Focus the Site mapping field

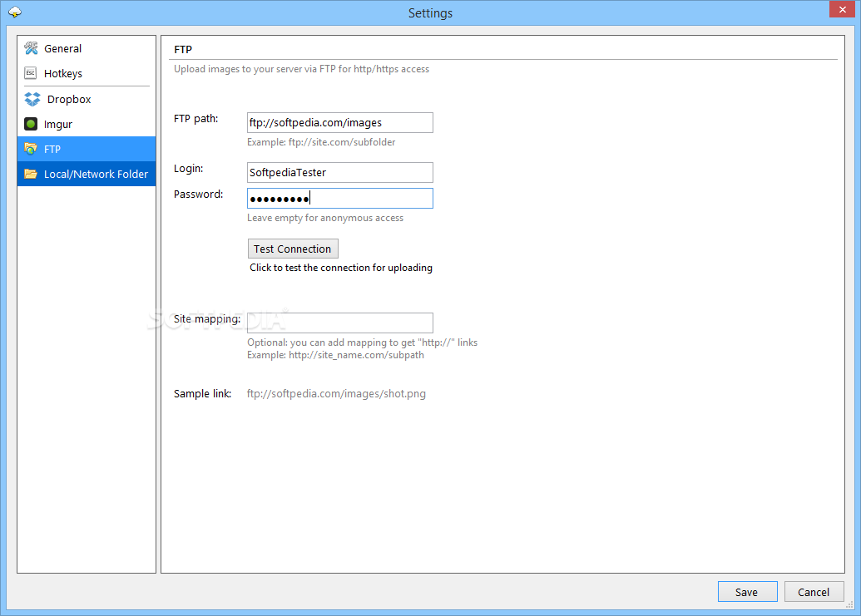[340, 323]
